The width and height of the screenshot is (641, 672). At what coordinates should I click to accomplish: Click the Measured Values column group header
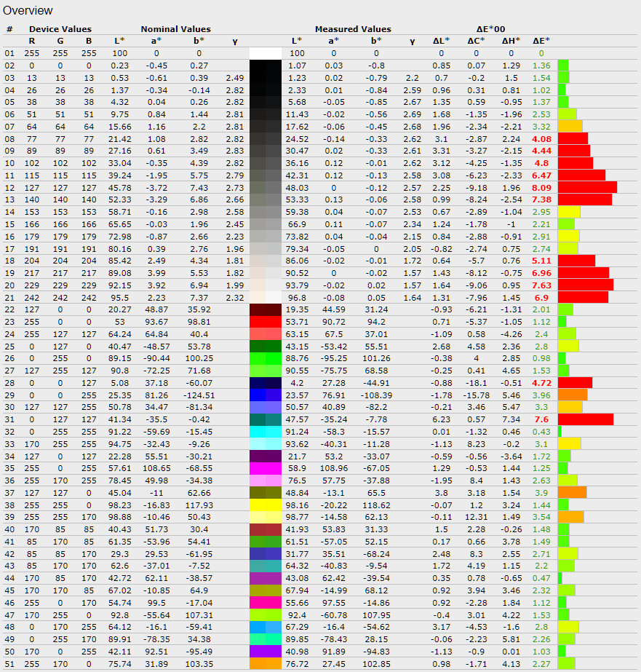coord(353,29)
